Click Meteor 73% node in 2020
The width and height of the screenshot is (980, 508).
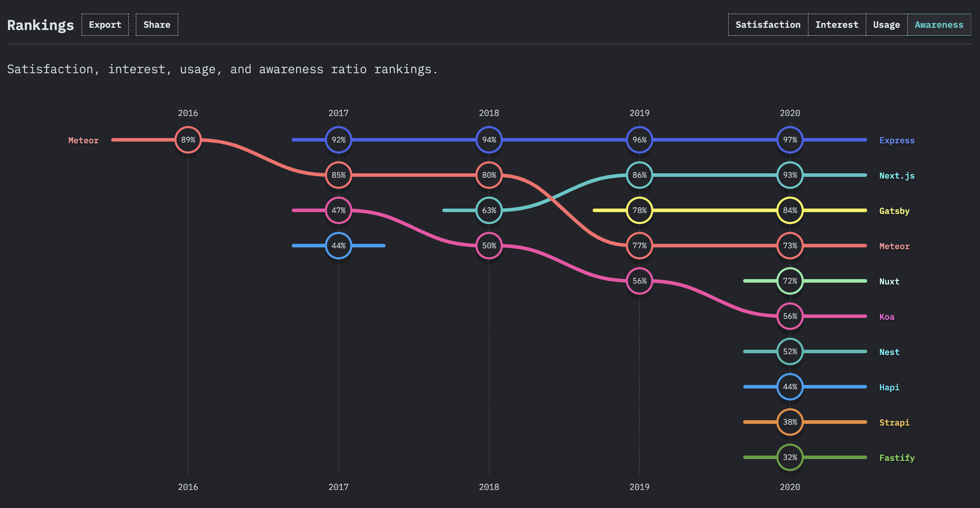pos(790,246)
